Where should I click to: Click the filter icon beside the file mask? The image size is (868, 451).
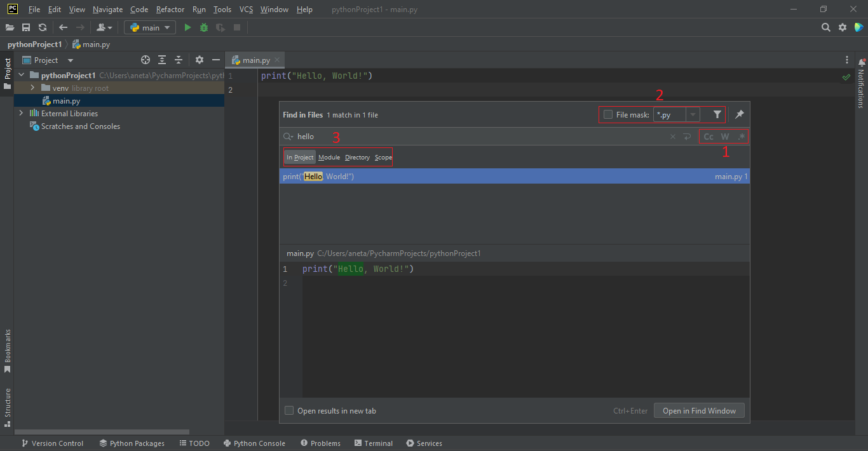point(716,114)
